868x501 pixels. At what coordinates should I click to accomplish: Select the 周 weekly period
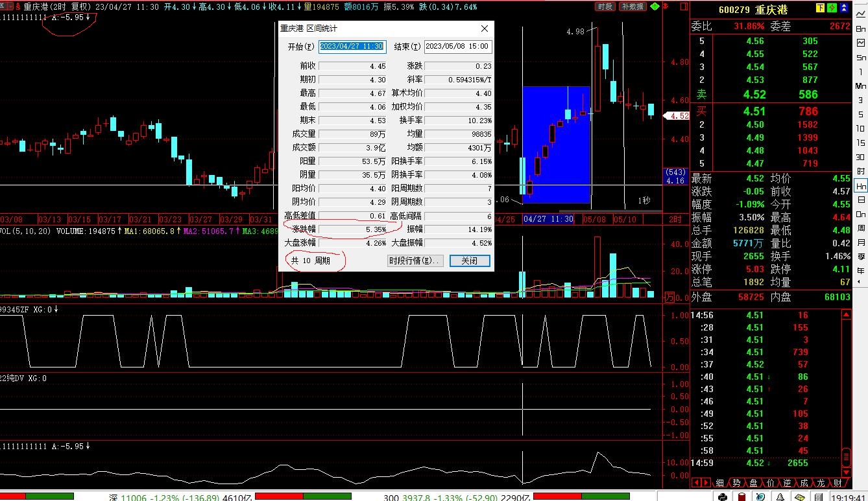coord(861,228)
